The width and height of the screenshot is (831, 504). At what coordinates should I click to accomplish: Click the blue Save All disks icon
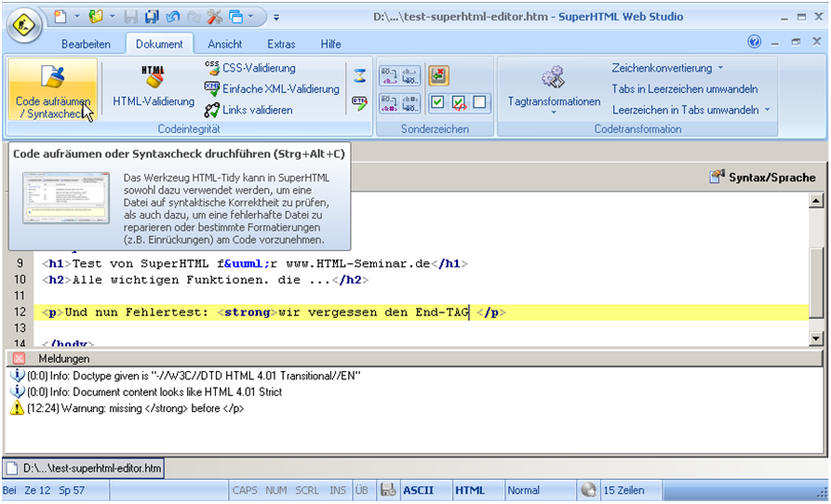(152, 17)
